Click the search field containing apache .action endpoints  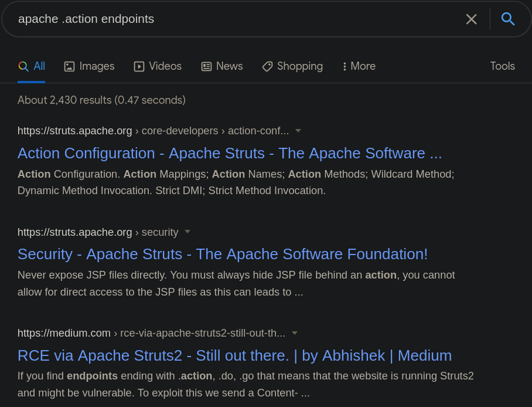[234, 19]
